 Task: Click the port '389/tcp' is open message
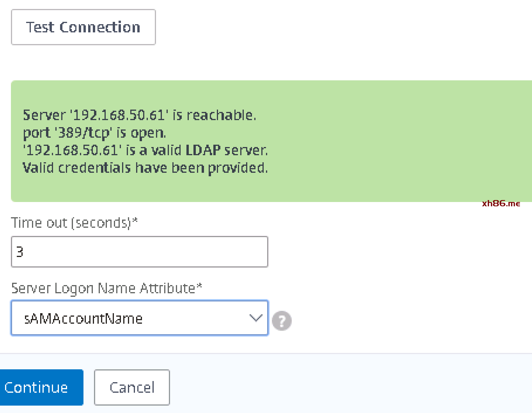pyautogui.click(x=94, y=133)
